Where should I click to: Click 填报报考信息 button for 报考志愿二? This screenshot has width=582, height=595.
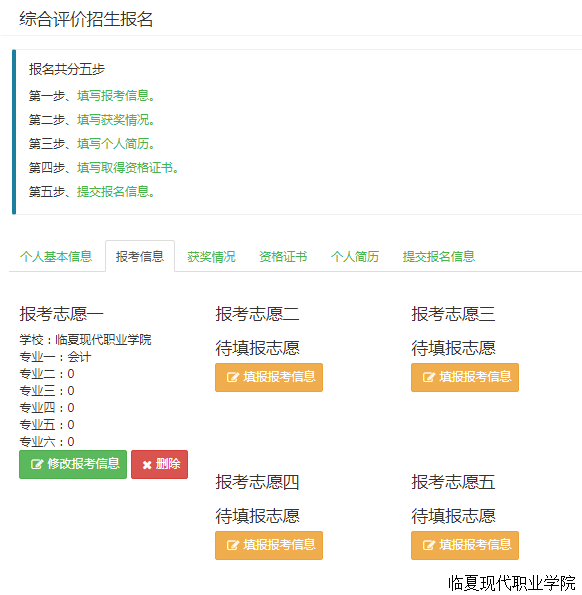coord(269,377)
